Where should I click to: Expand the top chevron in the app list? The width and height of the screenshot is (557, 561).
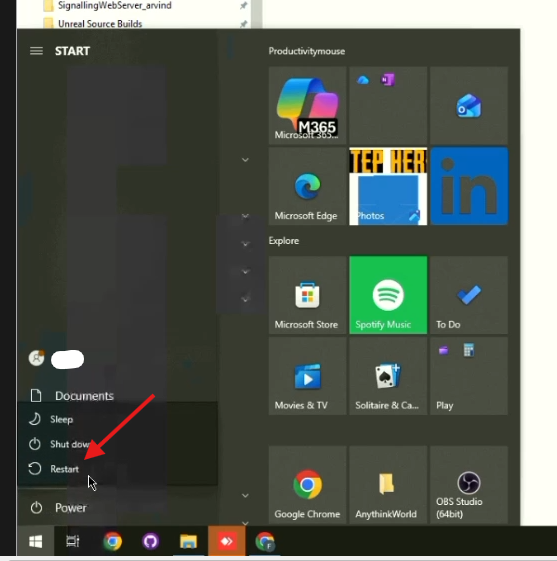245,160
